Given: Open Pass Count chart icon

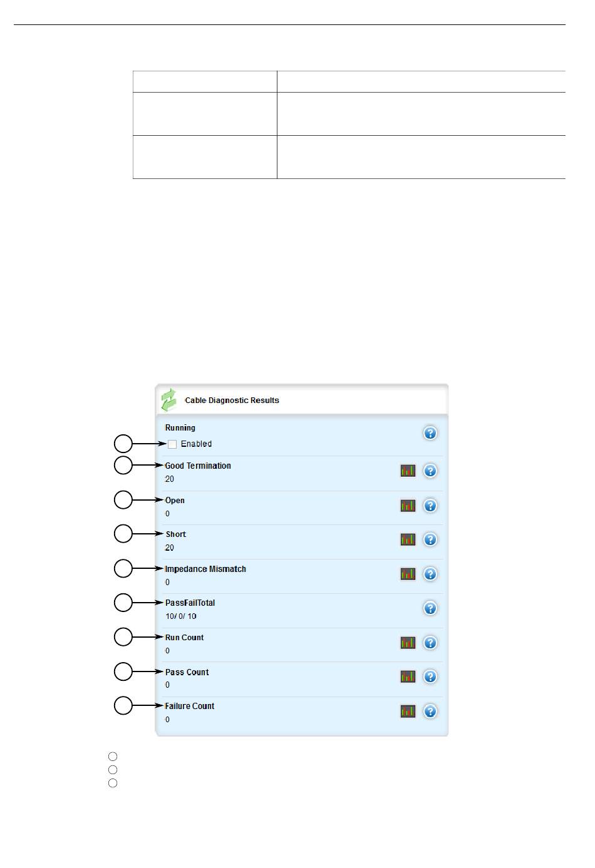Looking at the screenshot, I should point(408,677).
